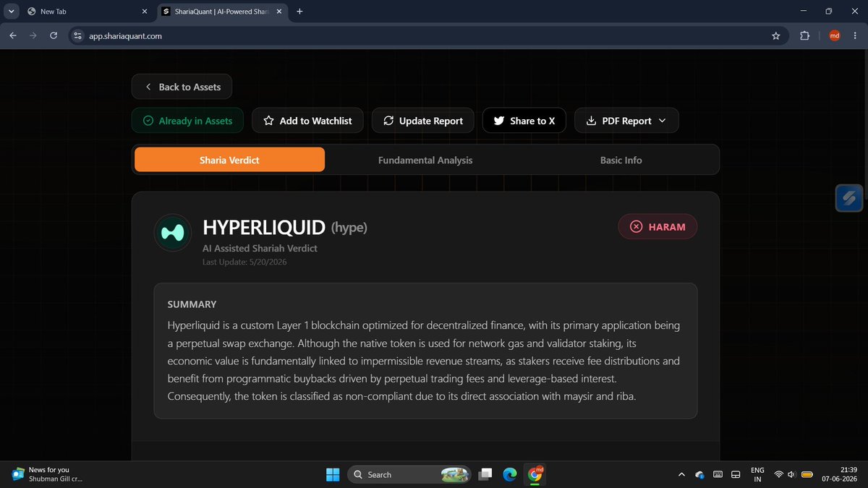The width and height of the screenshot is (868, 488).
Task: Click the Hyperliquid token logo
Action: (173, 233)
